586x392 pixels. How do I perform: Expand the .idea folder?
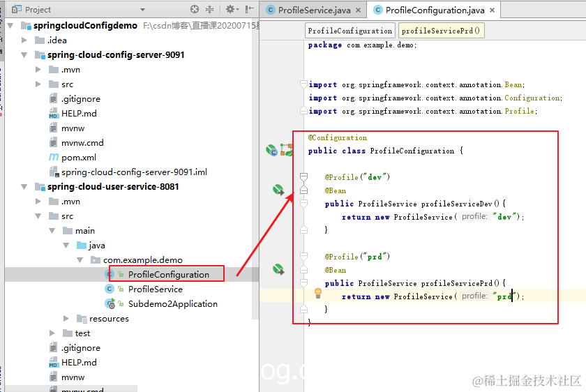pyautogui.click(x=24, y=40)
